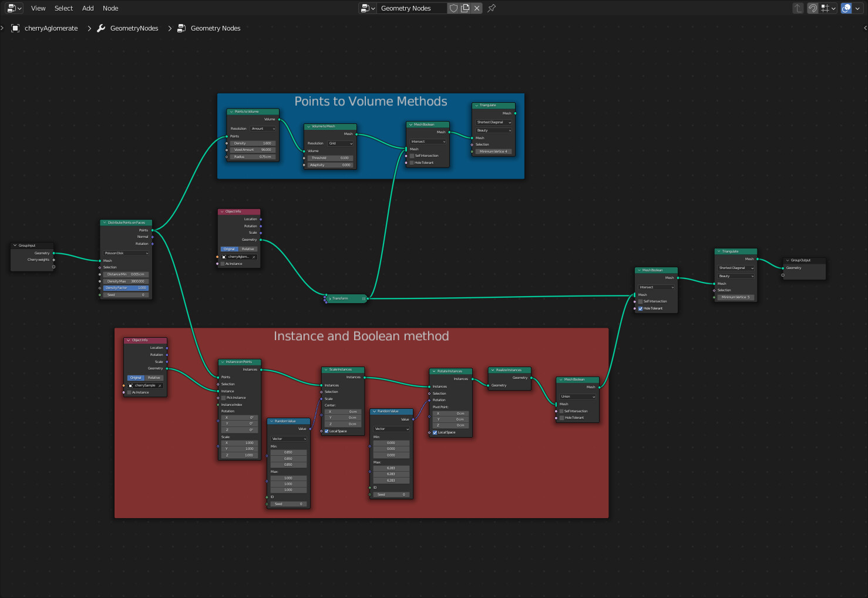Click the Threshold slider in Volume to Mesh
This screenshot has height=598, width=868.
click(x=330, y=158)
